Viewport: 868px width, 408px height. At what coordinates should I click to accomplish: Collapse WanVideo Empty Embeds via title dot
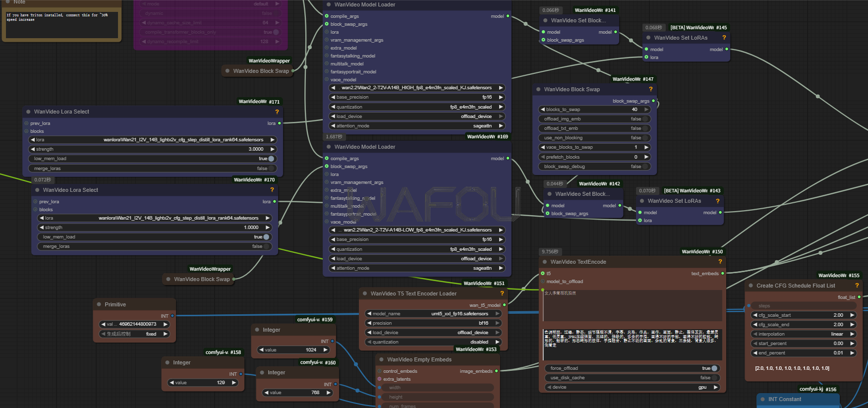click(381, 359)
